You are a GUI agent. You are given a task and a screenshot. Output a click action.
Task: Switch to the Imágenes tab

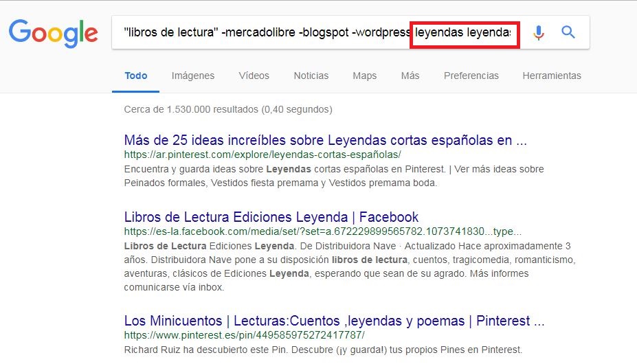pyautogui.click(x=193, y=76)
